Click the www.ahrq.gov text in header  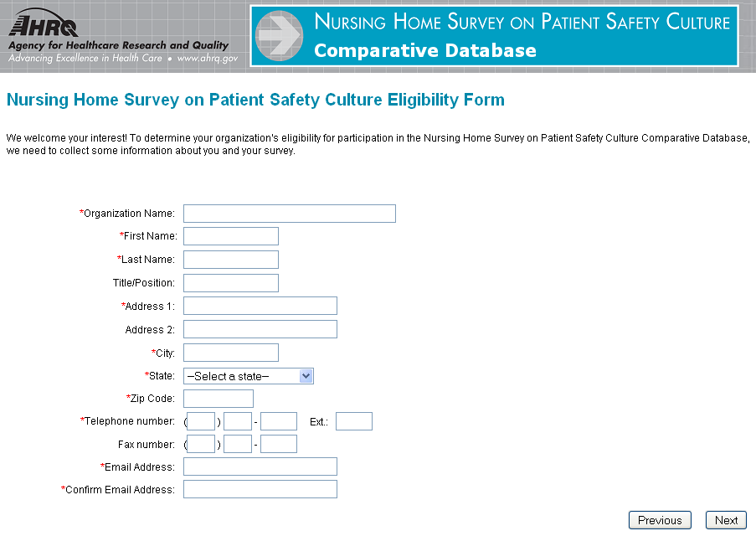[208, 59]
